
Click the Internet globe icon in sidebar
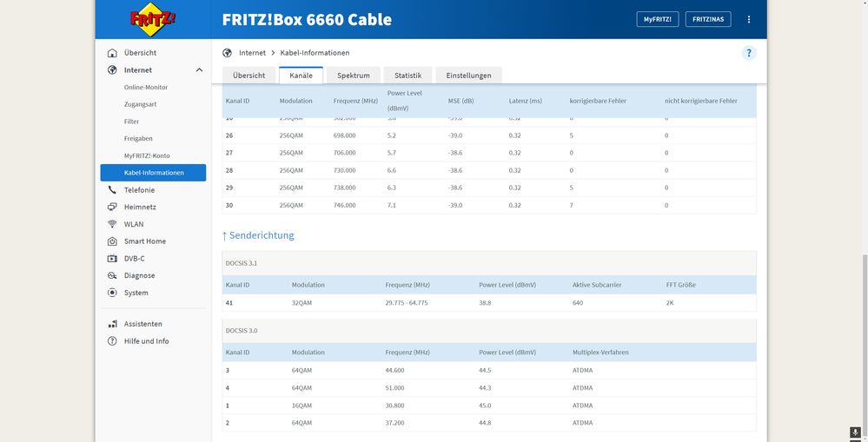click(x=112, y=70)
